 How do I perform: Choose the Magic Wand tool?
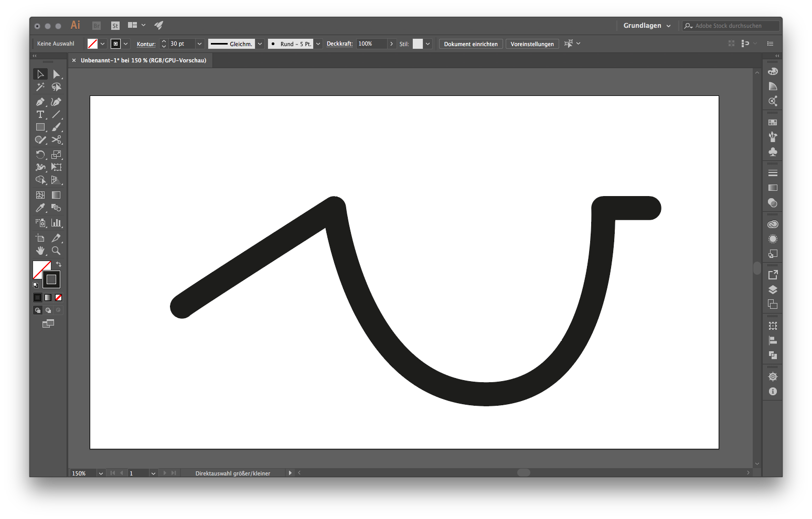[x=40, y=87]
